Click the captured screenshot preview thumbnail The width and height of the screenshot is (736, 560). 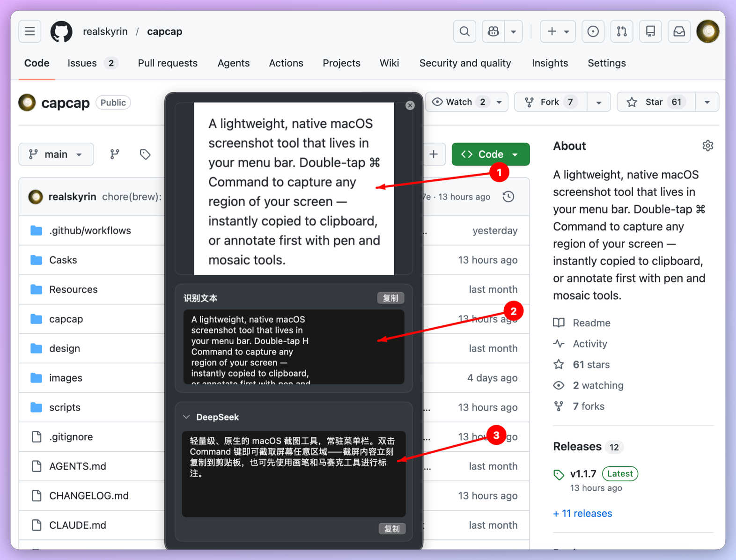(x=294, y=189)
